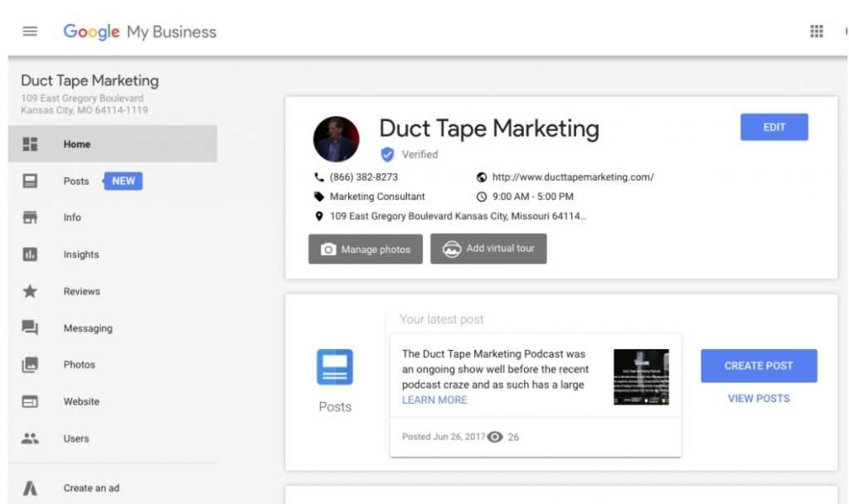Click the 9:00 AM - 5:00 PM hours
The image size is (849, 504).
533,196
